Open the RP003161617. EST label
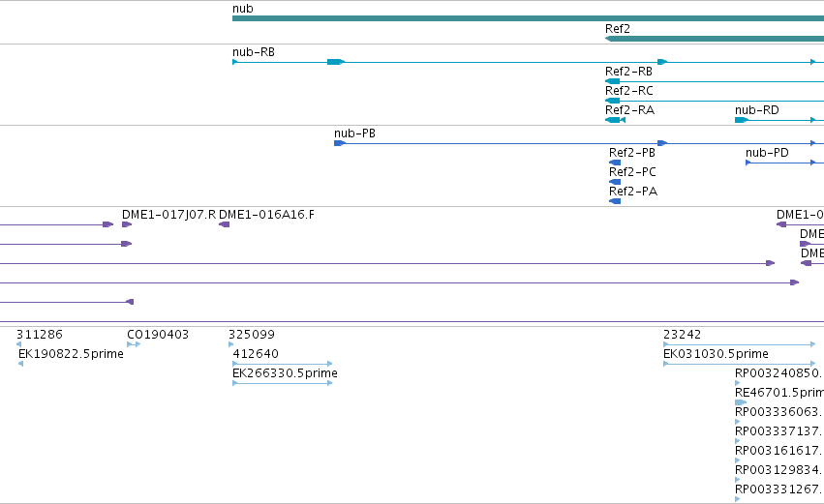The image size is (824, 504). tap(778, 452)
